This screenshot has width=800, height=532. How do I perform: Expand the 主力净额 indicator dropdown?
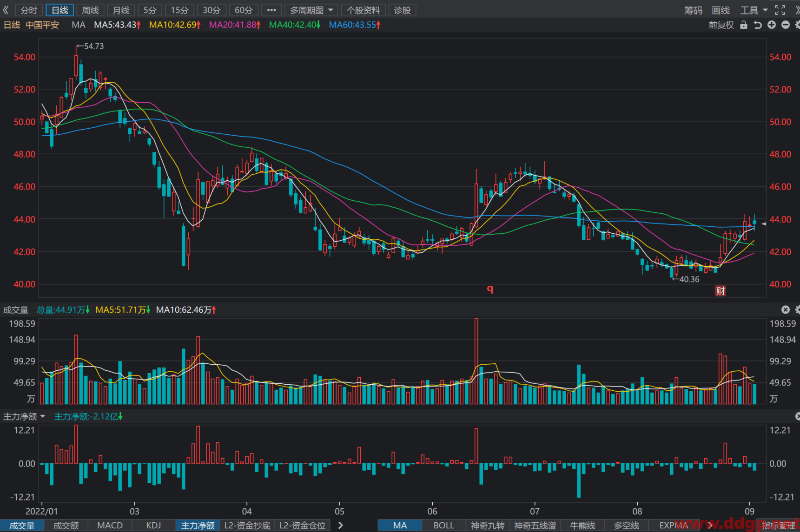click(24, 416)
